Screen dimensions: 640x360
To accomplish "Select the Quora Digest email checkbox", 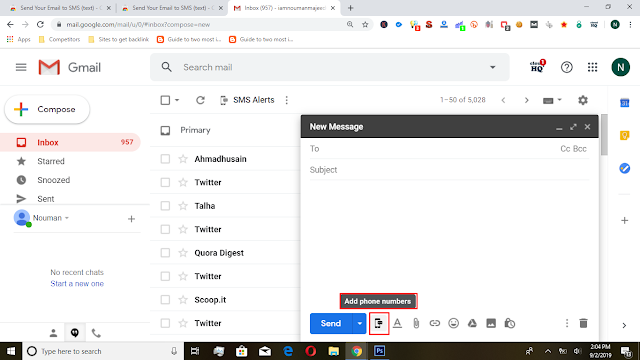I will pyautogui.click(x=165, y=253).
